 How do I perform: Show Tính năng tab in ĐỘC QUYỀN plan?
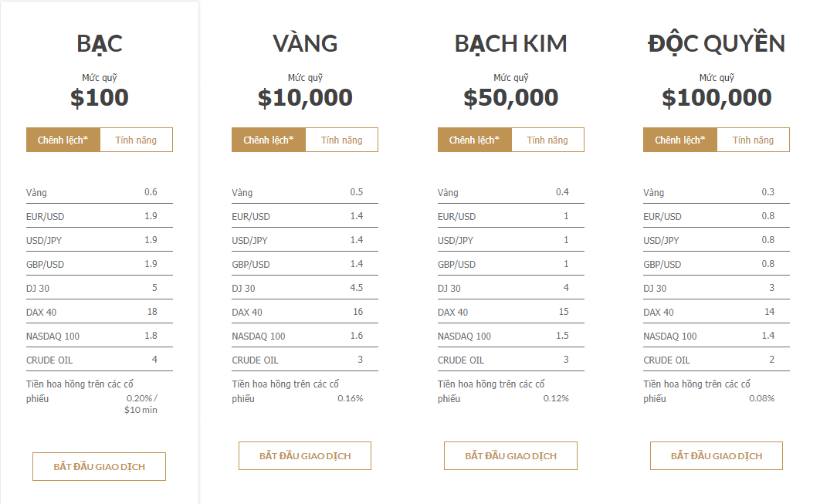pyautogui.click(x=753, y=140)
